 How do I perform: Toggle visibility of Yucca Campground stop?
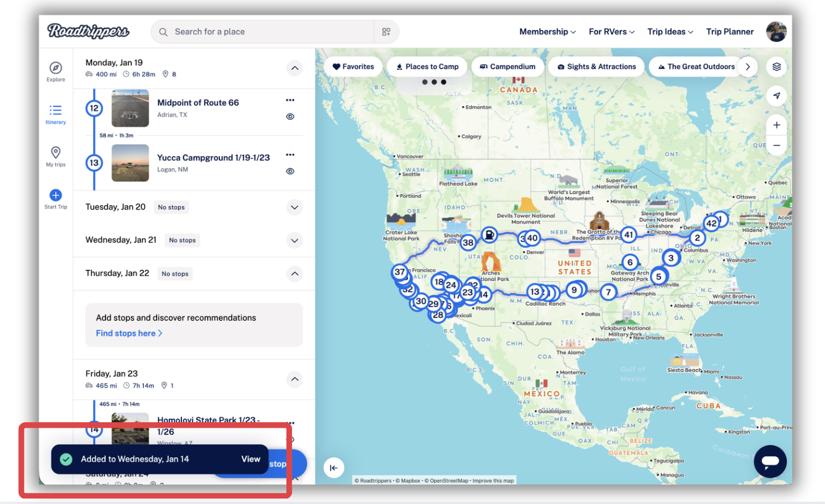290,171
